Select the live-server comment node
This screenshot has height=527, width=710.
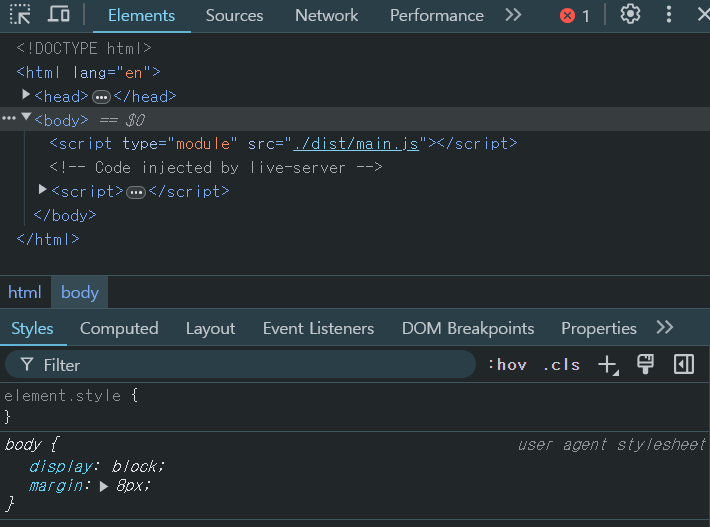[216, 168]
